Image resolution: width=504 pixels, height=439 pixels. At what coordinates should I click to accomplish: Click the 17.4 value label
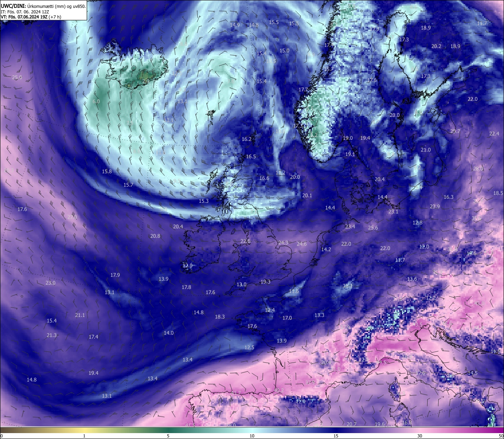[x=93, y=337]
